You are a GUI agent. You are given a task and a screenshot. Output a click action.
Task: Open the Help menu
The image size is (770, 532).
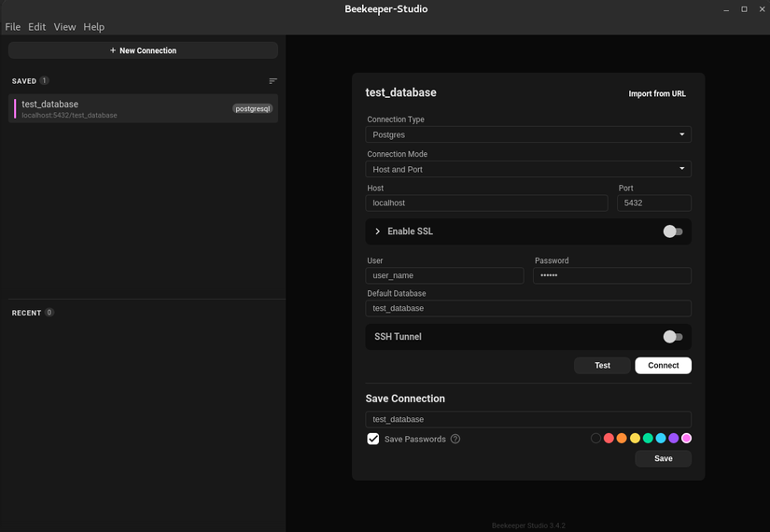tap(93, 27)
